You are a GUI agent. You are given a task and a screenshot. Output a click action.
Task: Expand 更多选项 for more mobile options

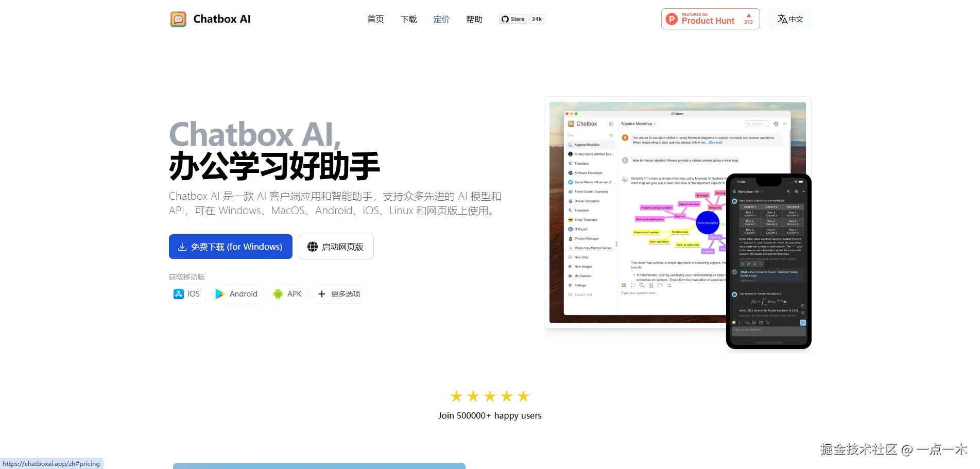coord(339,294)
